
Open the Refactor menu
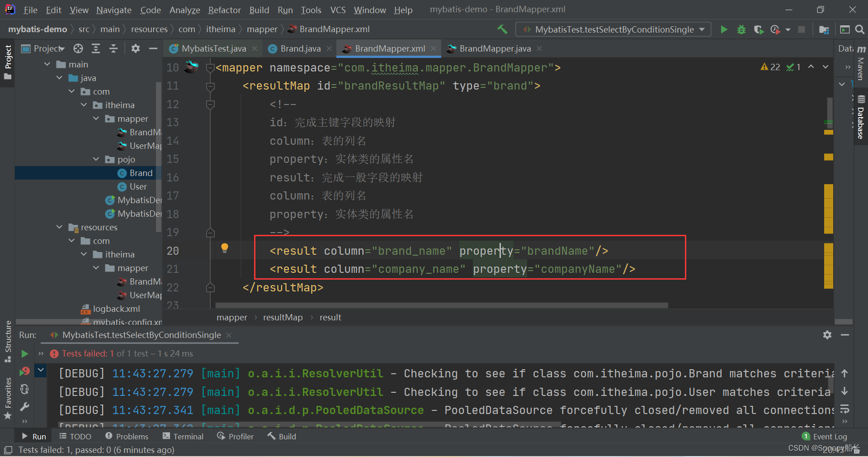[x=224, y=10]
